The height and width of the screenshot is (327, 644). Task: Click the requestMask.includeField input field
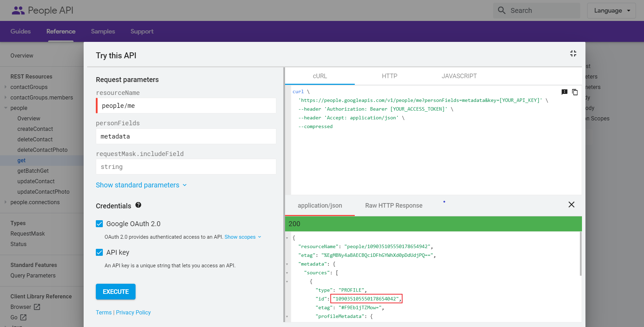click(186, 167)
